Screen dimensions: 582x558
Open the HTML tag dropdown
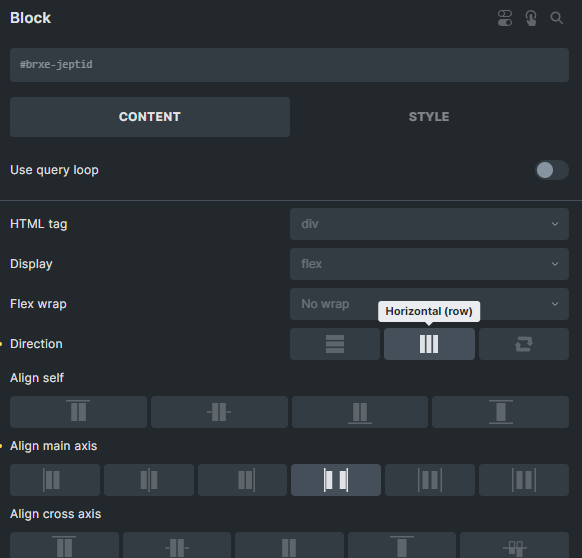pyautogui.click(x=429, y=224)
